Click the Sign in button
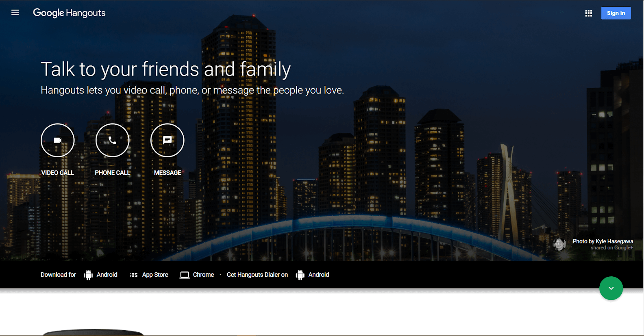The image size is (644, 336). tap(616, 13)
